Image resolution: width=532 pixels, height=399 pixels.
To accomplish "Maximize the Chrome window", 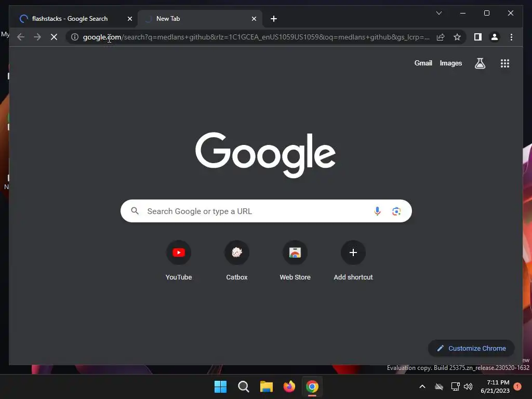I will (486, 13).
